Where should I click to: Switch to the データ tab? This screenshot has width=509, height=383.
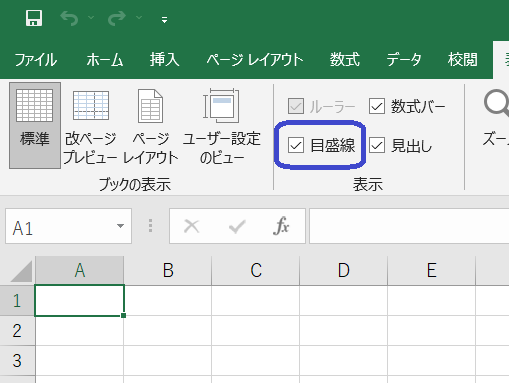pyautogui.click(x=404, y=60)
